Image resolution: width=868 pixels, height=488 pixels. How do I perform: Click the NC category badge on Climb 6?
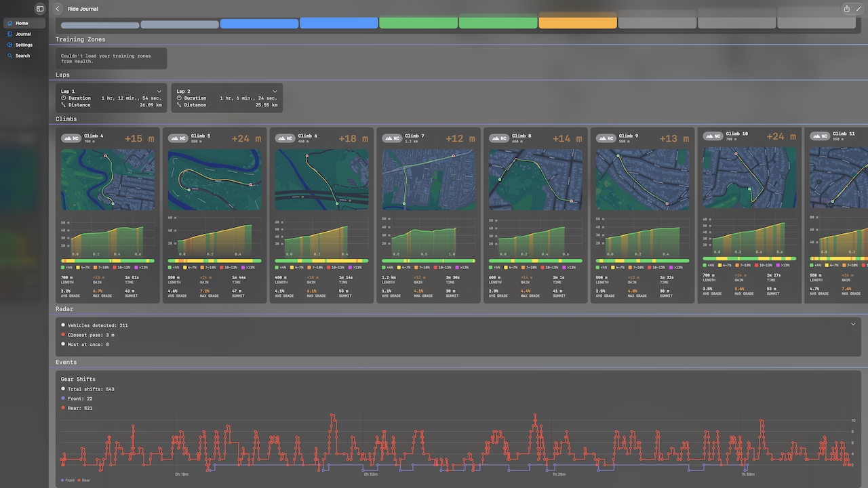[x=285, y=138]
